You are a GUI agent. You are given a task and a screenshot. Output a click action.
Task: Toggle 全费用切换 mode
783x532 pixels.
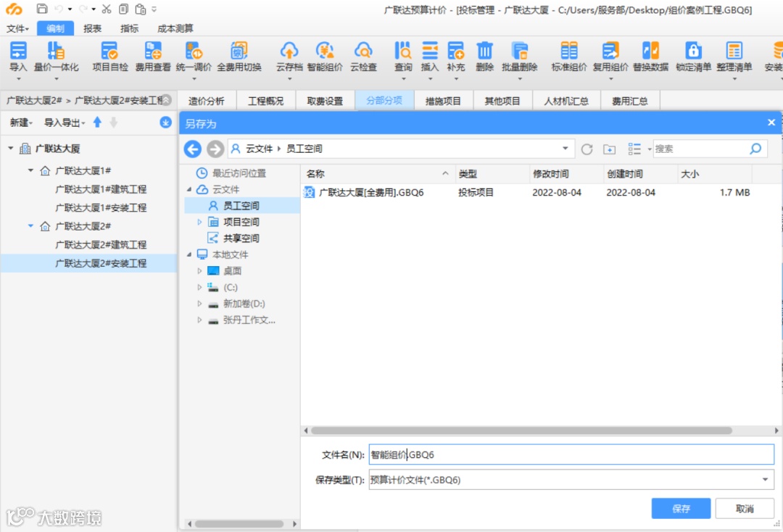(x=239, y=57)
